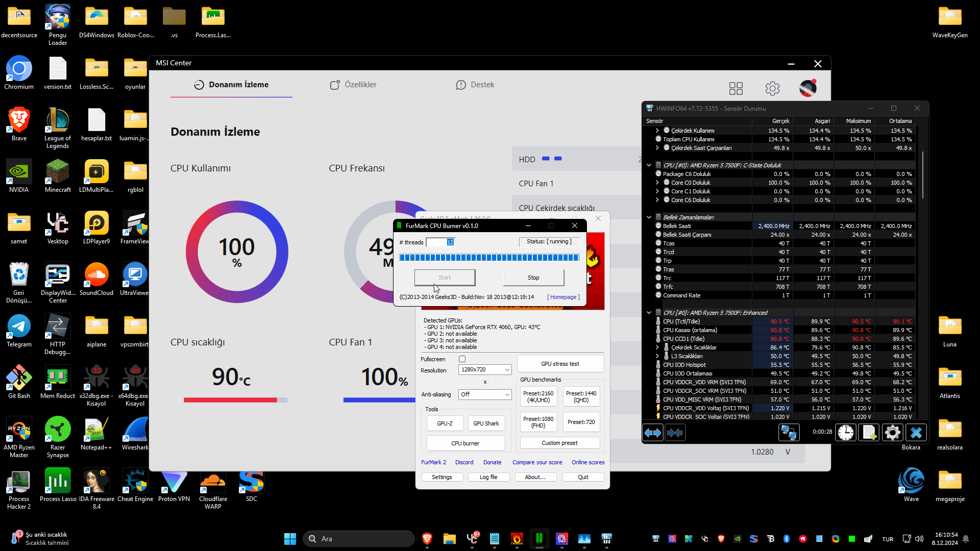Expand Core C0 Doluluk row
The width and height of the screenshot is (980, 551).
point(657,183)
